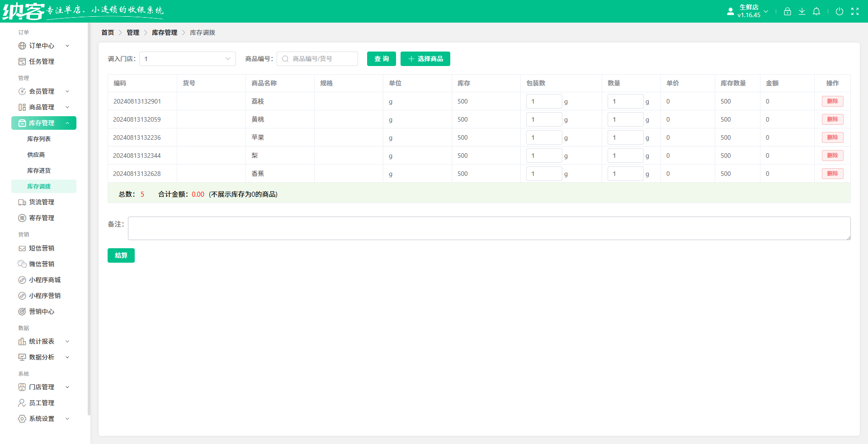Click the user avatar icon for 生鲜店
The height and width of the screenshot is (444, 868).
[x=731, y=11]
